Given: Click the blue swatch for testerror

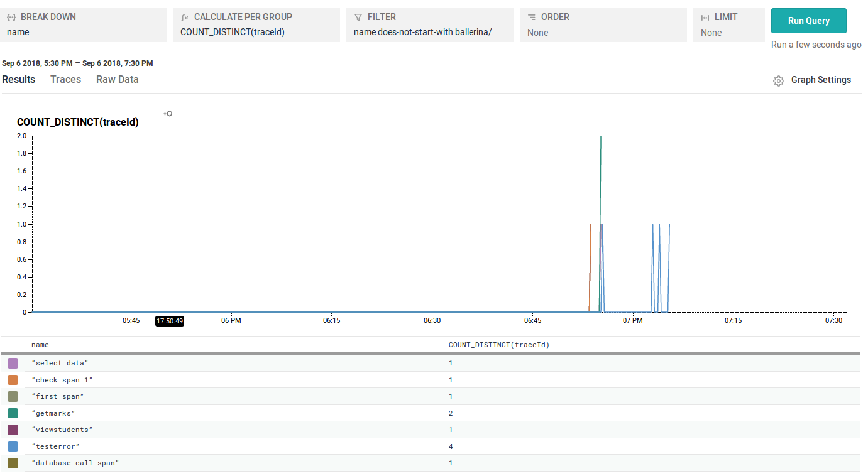Looking at the screenshot, I should coord(13,446).
